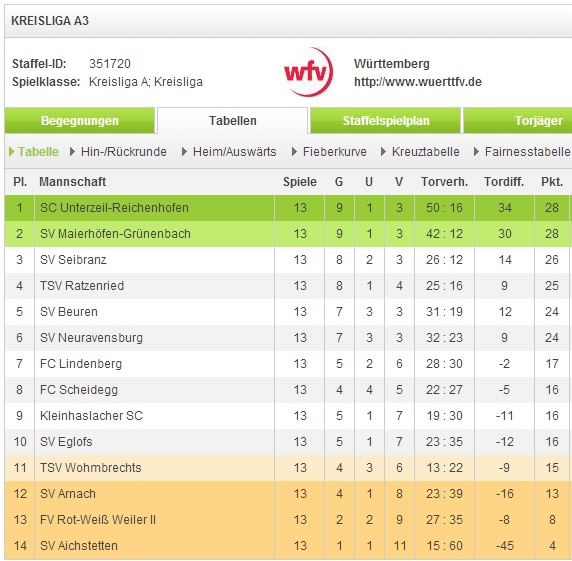Image resolution: width=572 pixels, height=561 pixels.
Task: Click team SC Unterzeil-Reichenhofen
Action: (114, 208)
